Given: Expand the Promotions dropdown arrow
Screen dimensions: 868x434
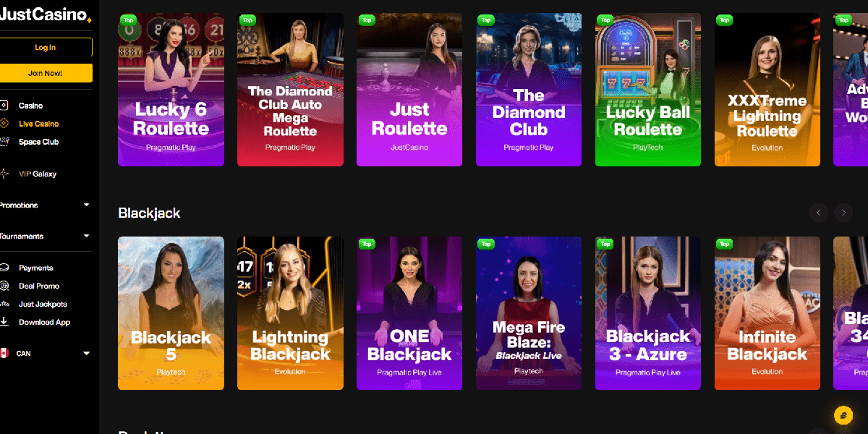Looking at the screenshot, I should pos(86,205).
